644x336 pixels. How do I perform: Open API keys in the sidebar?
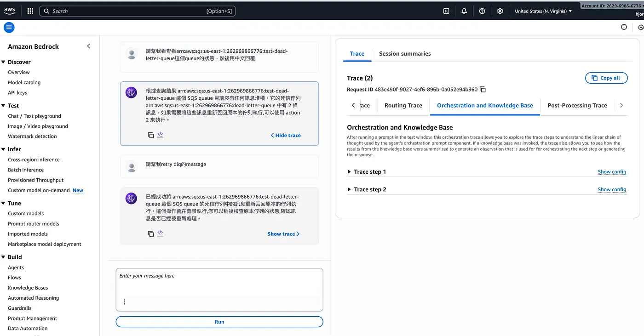17,93
